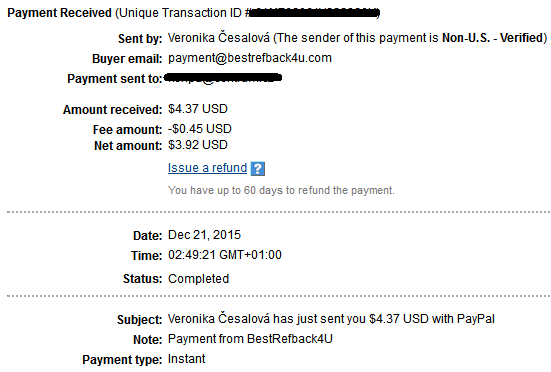
Task: Select the payment type Instant
Action: click(187, 359)
